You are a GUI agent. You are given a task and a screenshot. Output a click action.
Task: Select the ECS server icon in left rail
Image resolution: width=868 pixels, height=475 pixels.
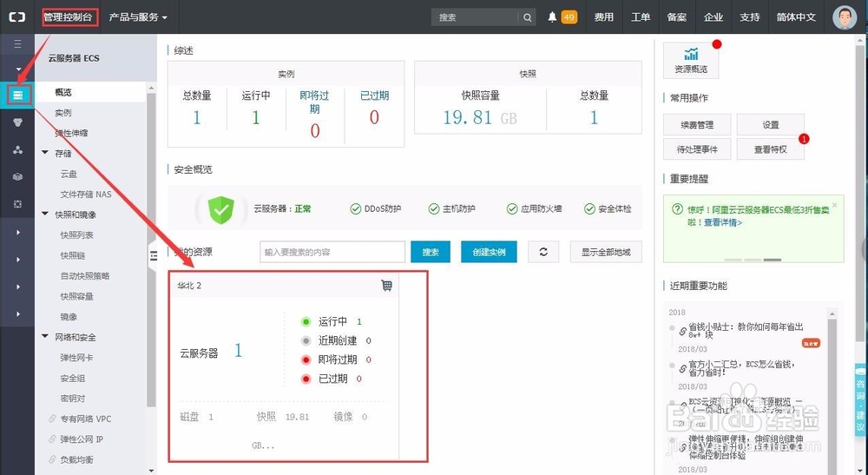click(17, 96)
